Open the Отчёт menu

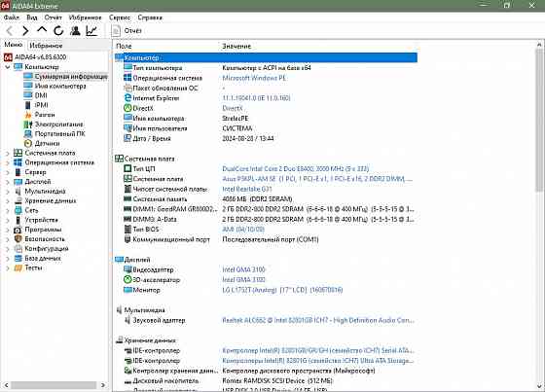pos(53,18)
